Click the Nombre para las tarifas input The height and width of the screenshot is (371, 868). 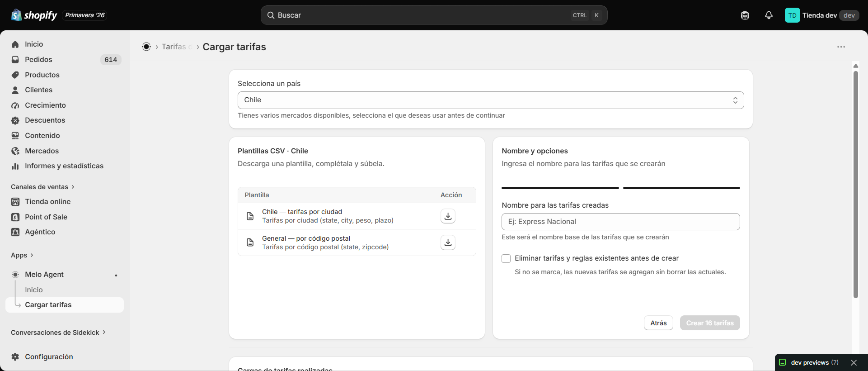[621, 222]
